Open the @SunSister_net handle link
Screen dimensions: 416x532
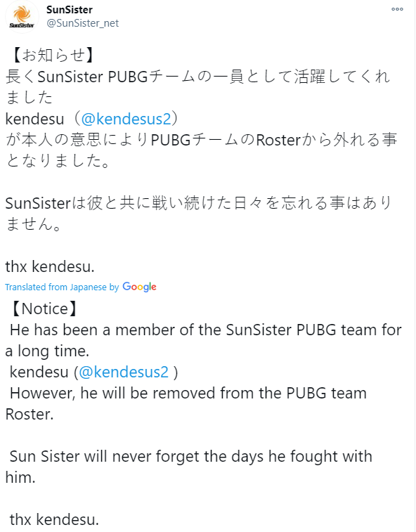point(82,23)
